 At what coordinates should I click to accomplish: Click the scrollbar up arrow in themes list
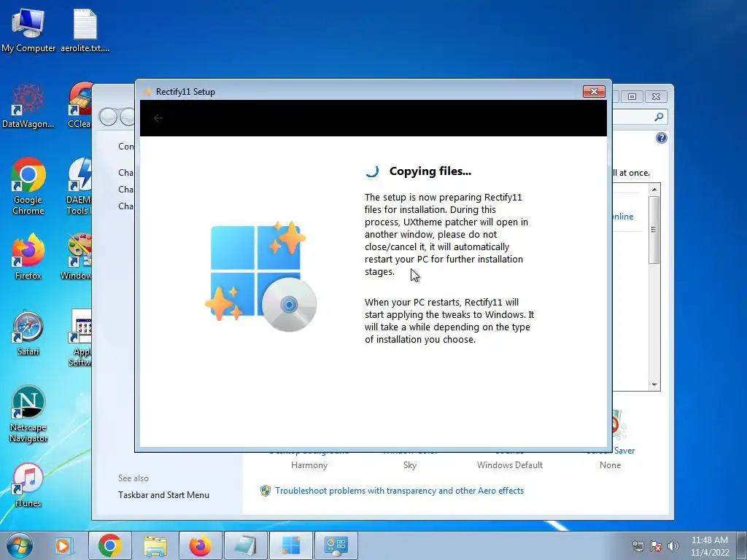(654, 190)
